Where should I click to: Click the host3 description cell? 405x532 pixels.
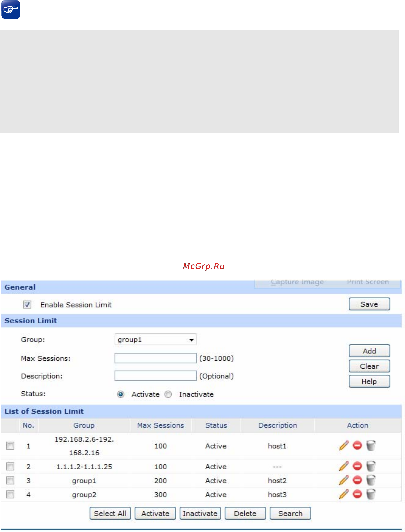pos(277,495)
